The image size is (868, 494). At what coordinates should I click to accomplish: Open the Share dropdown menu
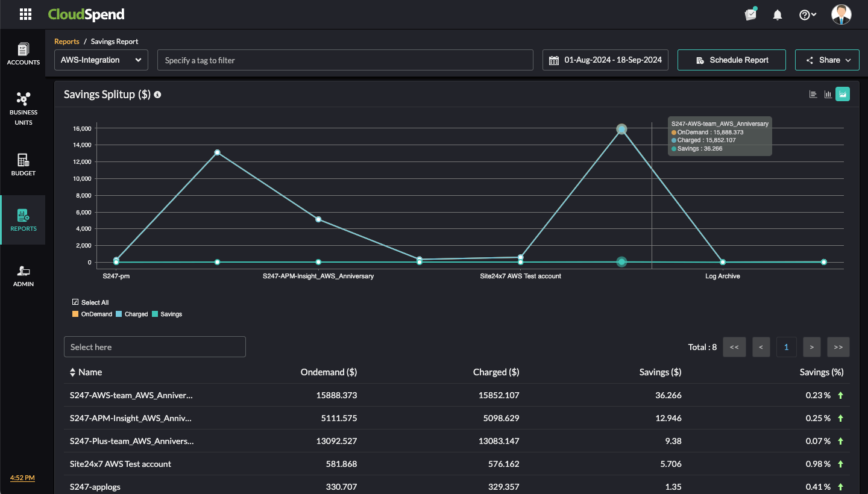(827, 60)
